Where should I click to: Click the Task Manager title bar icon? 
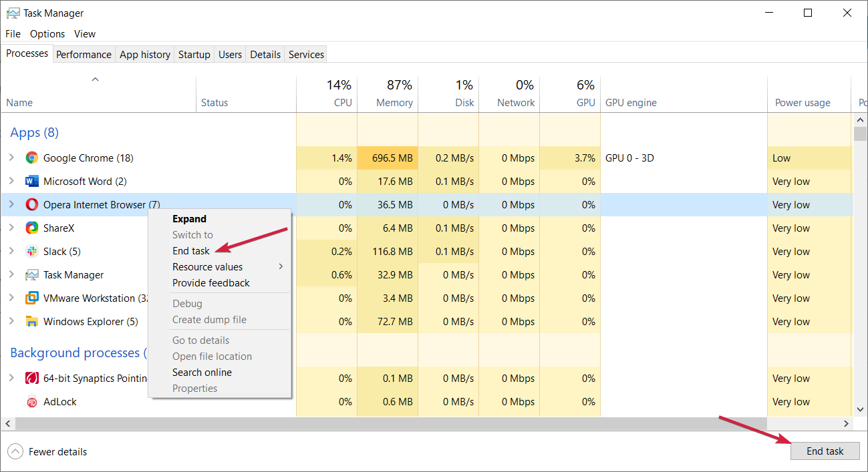tap(13, 13)
